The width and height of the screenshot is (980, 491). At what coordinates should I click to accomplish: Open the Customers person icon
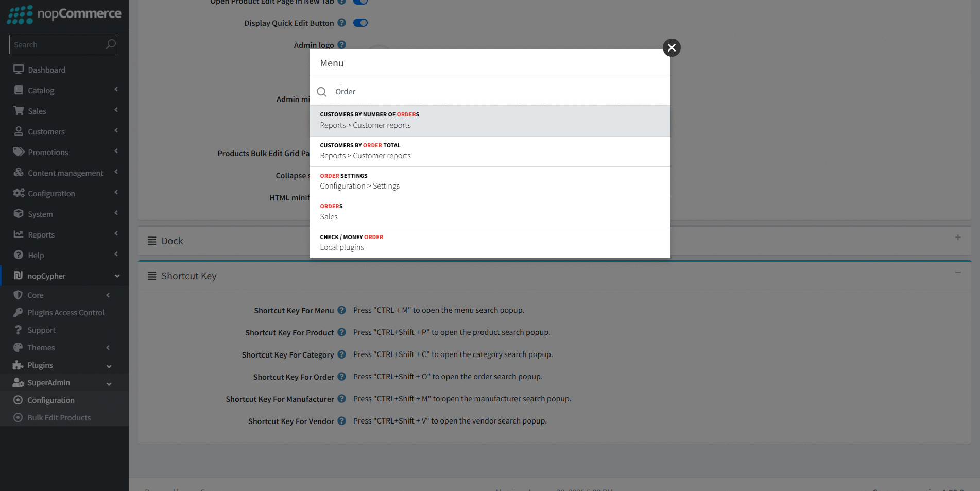tap(19, 131)
